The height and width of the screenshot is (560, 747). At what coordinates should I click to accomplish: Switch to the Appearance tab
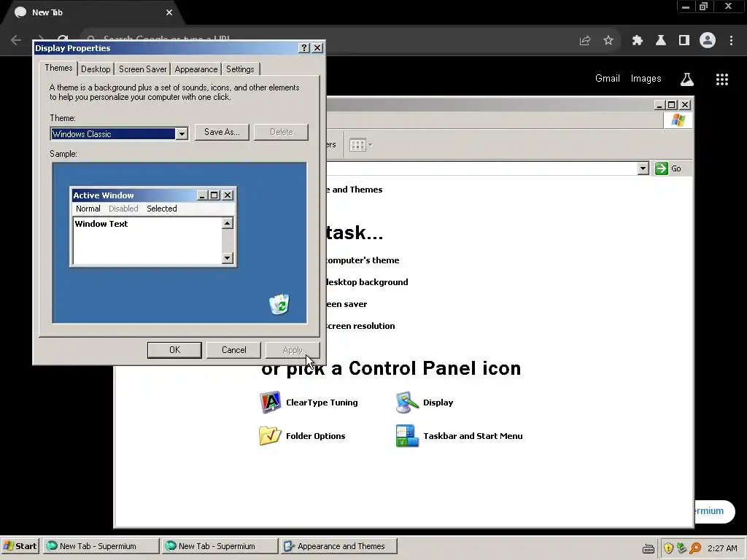tap(196, 69)
